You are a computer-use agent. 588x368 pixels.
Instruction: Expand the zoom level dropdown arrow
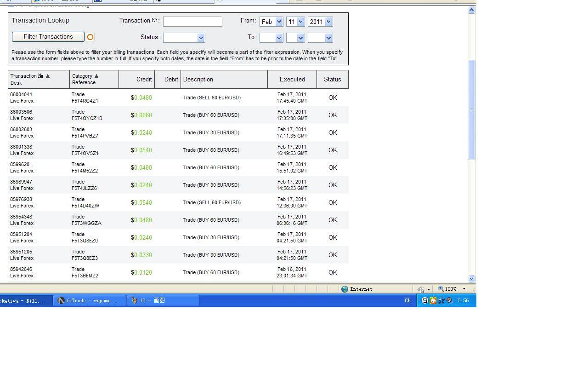[464, 289]
